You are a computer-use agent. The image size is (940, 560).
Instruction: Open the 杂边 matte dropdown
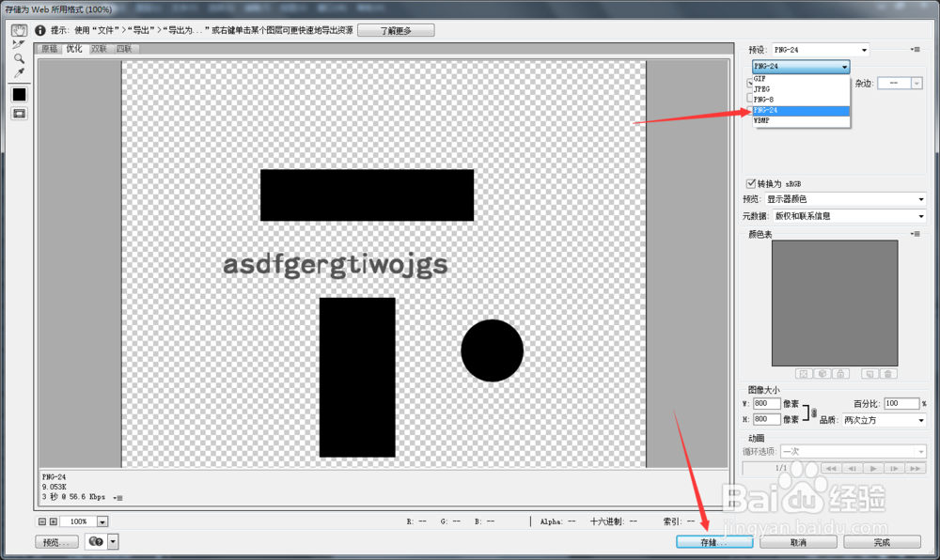900,84
